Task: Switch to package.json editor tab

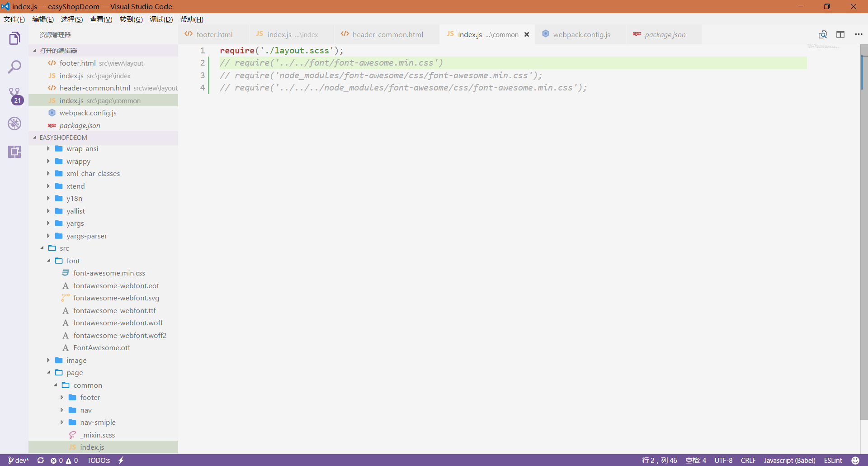Action: [x=664, y=34]
